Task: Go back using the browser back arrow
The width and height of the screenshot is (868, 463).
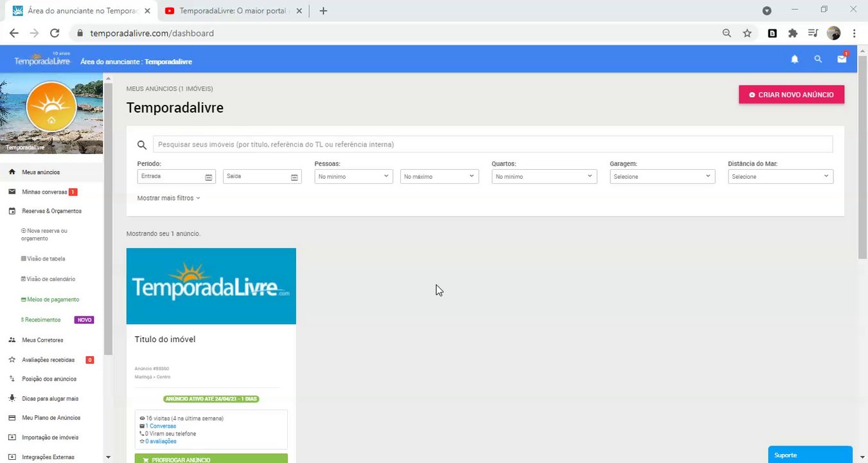Action: (14, 33)
